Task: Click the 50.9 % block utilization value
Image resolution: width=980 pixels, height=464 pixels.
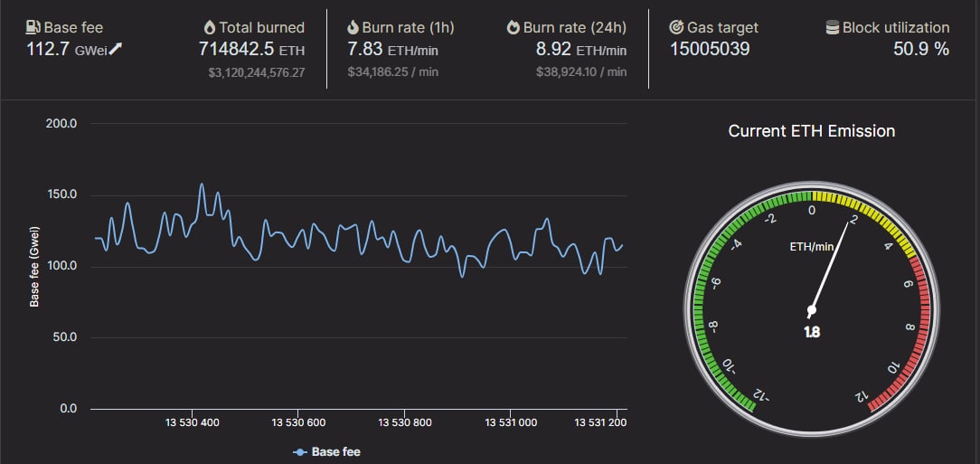Action: pyautogui.click(x=921, y=50)
